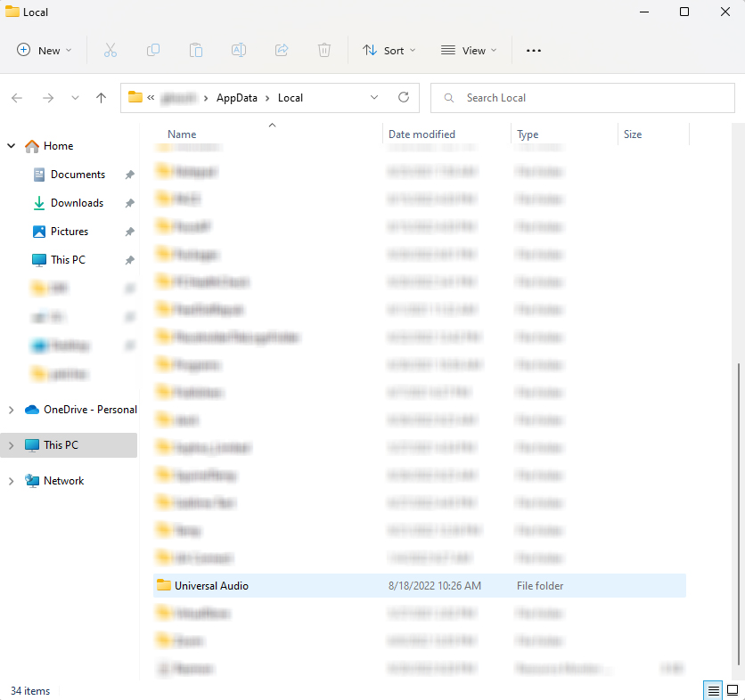Go up to the AppData folder
The image size is (745, 700).
coord(101,98)
